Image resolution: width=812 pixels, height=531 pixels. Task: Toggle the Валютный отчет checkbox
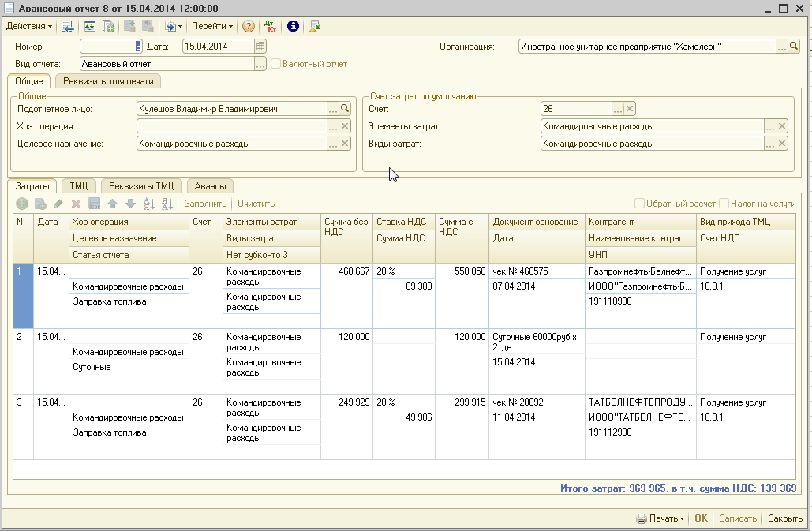[x=275, y=64]
